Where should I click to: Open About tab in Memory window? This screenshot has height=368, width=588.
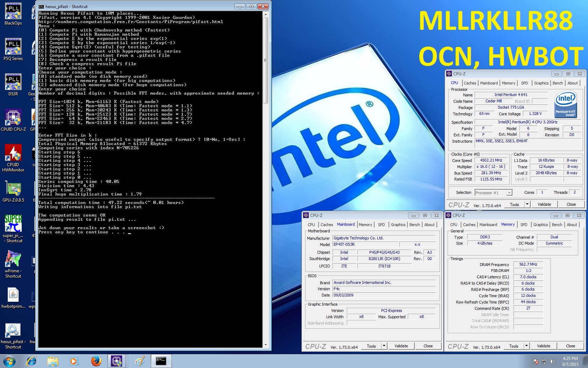tap(572, 225)
